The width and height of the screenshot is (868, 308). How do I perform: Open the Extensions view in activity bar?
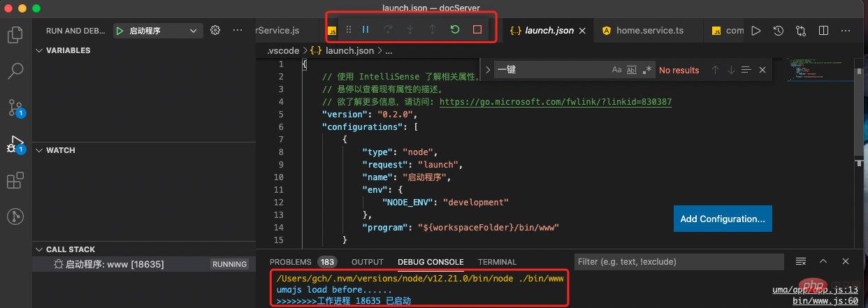coord(15,181)
